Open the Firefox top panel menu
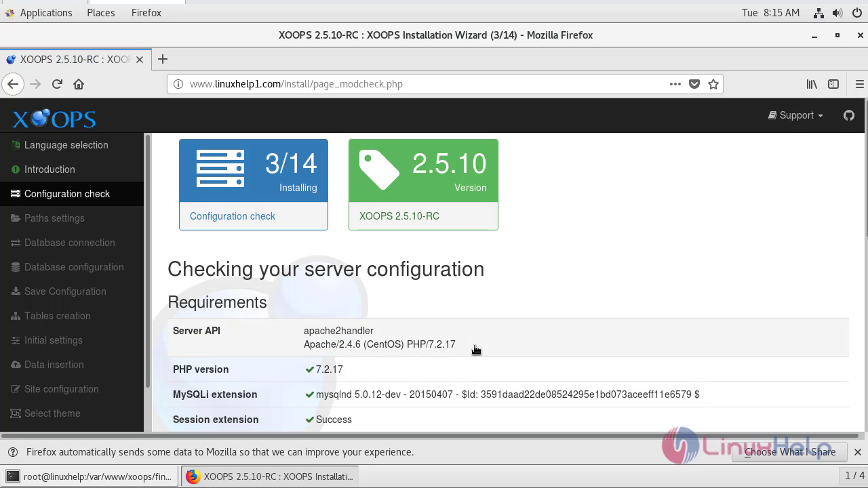Viewport: 868px width, 488px height. (x=146, y=13)
